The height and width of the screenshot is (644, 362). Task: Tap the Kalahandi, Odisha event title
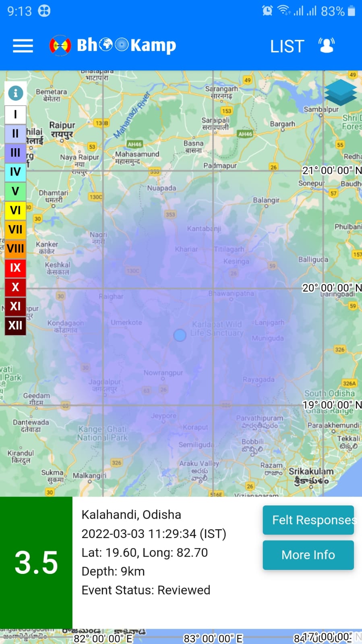pyautogui.click(x=131, y=515)
